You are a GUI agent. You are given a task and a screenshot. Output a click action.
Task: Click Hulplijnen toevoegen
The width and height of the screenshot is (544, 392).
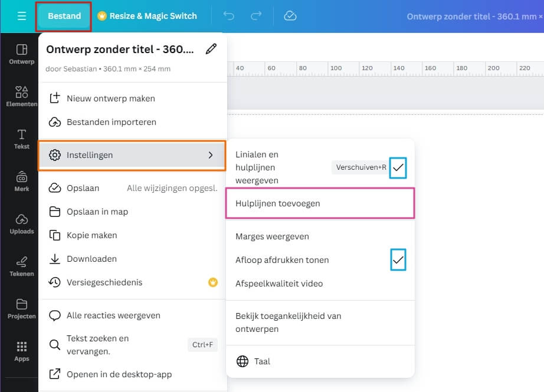tap(320, 203)
